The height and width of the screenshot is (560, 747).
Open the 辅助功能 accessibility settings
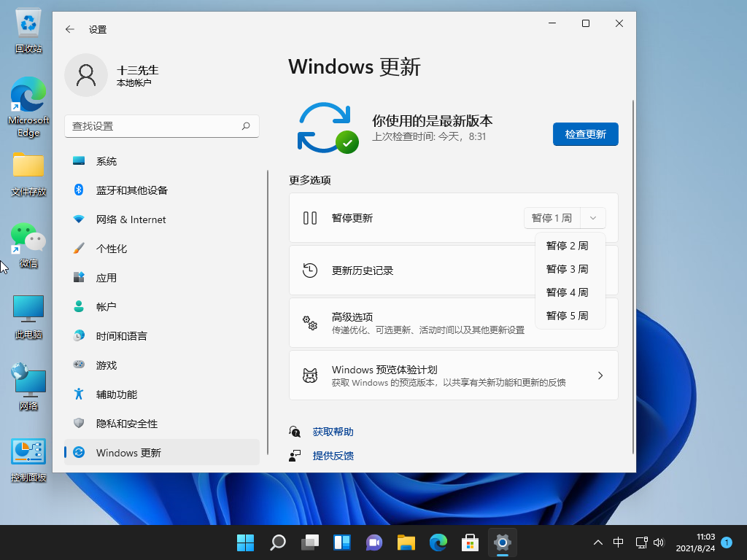[116, 394]
